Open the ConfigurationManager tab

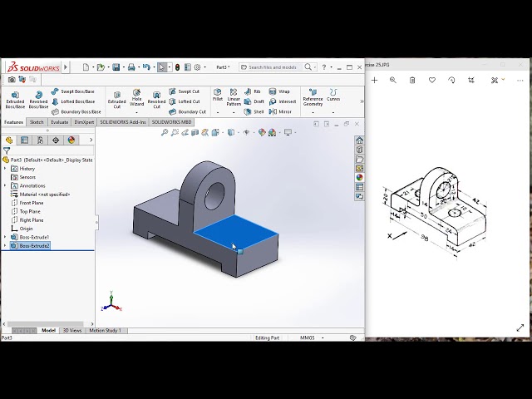click(x=40, y=140)
